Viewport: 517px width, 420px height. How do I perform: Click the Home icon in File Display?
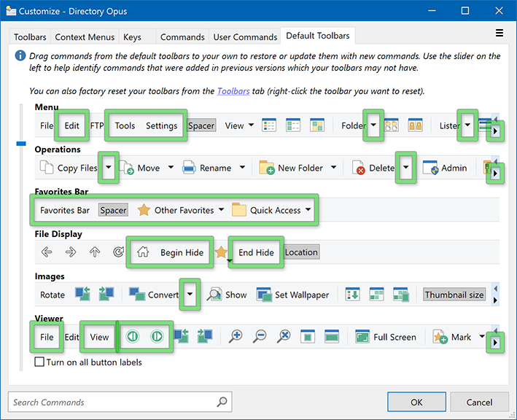143,252
